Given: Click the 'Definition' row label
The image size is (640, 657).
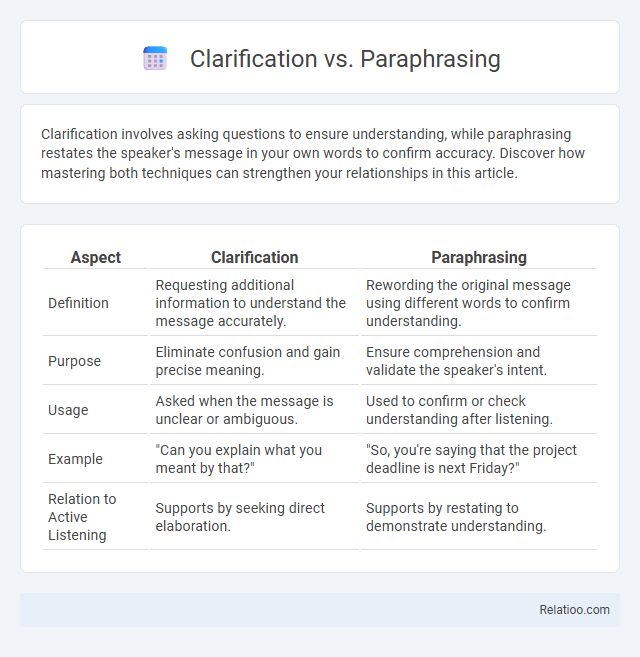Looking at the screenshot, I should click(78, 303).
